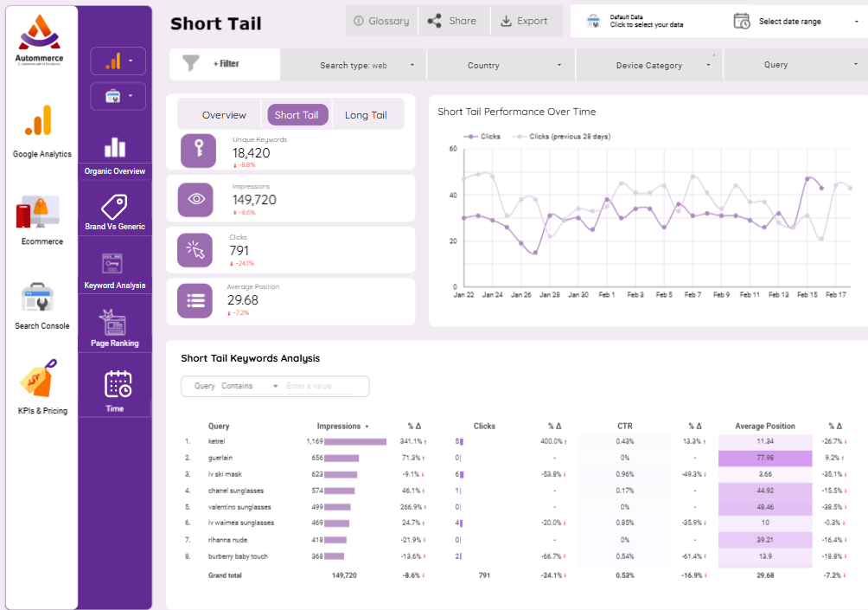Toggle the Clicks legend series
868x610 pixels.
pyautogui.click(x=482, y=137)
